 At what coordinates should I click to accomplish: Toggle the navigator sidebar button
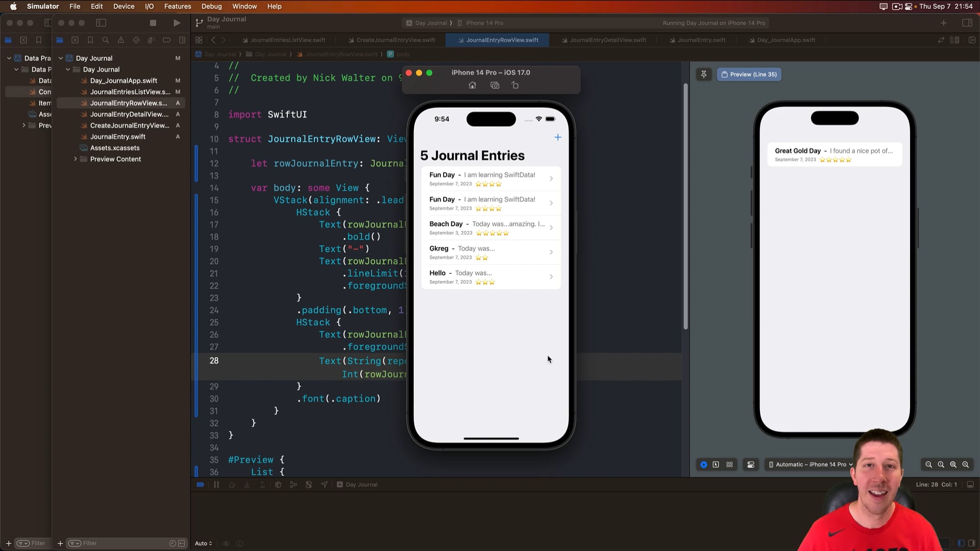point(101,23)
